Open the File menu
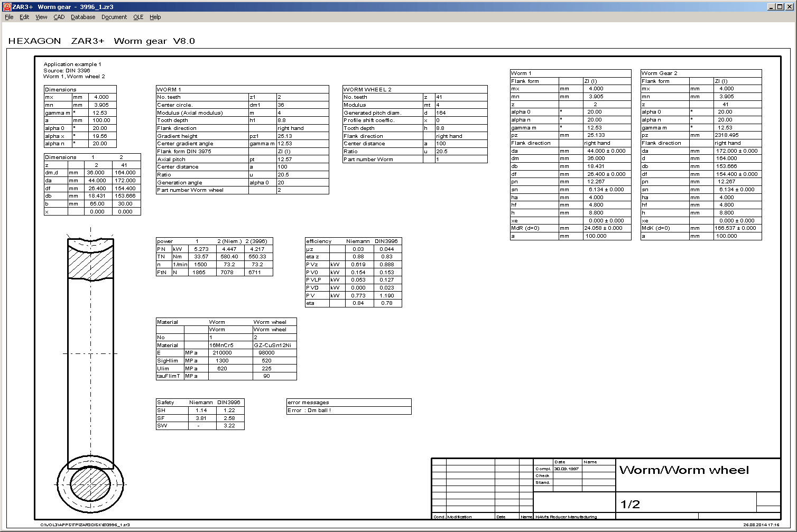This screenshot has height=532, width=797. coord(9,17)
